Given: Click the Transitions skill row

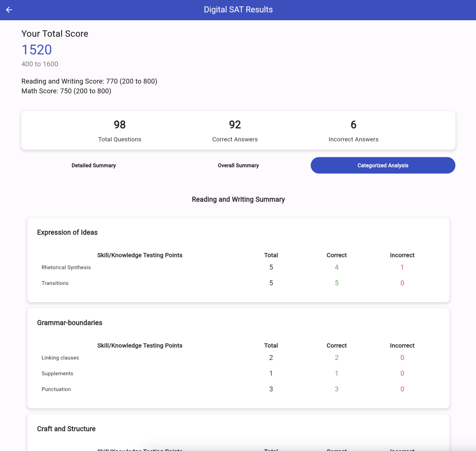Looking at the screenshot, I should point(55,283).
